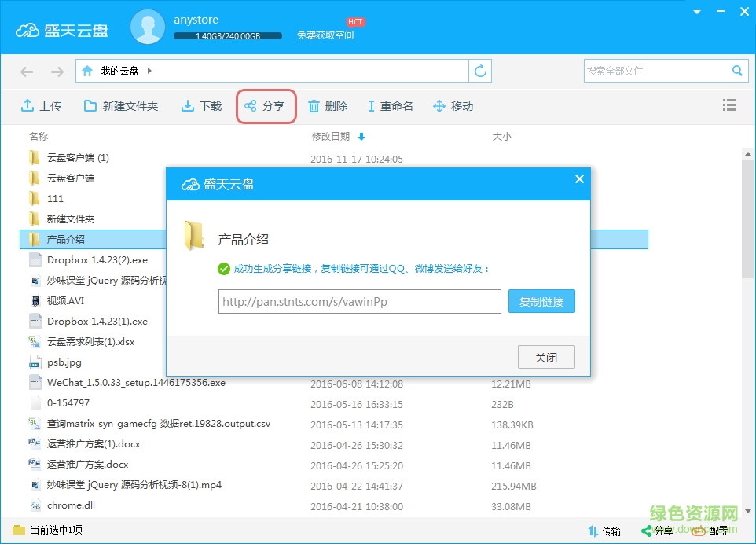Image resolution: width=756 pixels, height=544 pixels.
Task: Close the share dialog with 关闭 button
Action: click(x=546, y=356)
